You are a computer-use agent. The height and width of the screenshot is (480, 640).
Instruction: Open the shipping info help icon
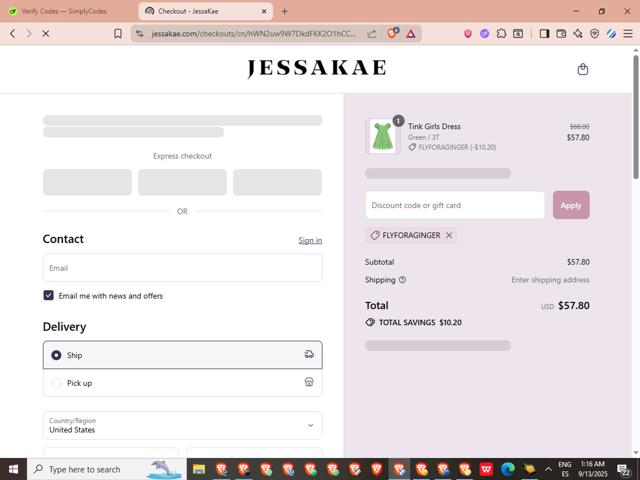click(x=402, y=280)
